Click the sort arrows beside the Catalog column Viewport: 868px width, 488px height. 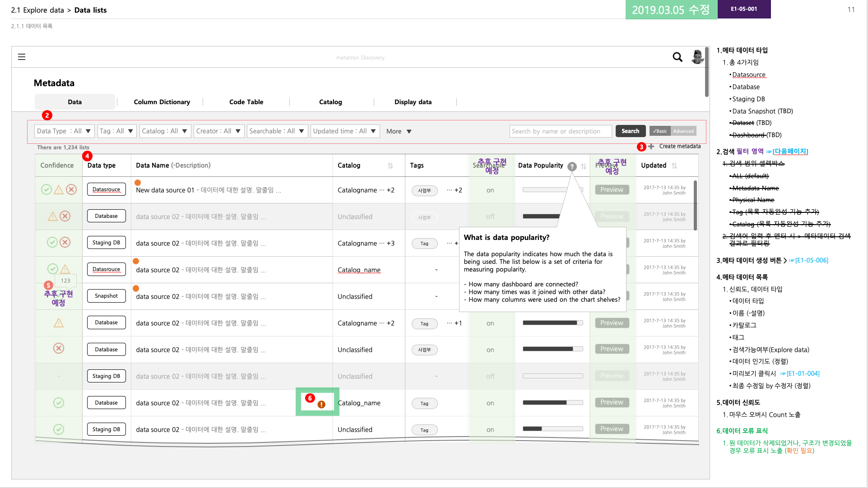(x=390, y=166)
